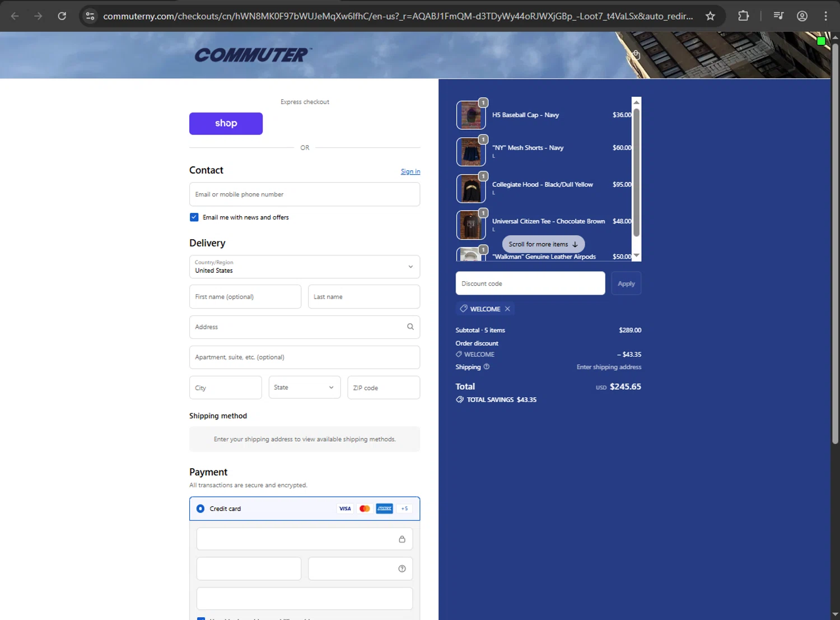Click the Mastercard icon
Viewport: 840px width, 620px height.
365,509
